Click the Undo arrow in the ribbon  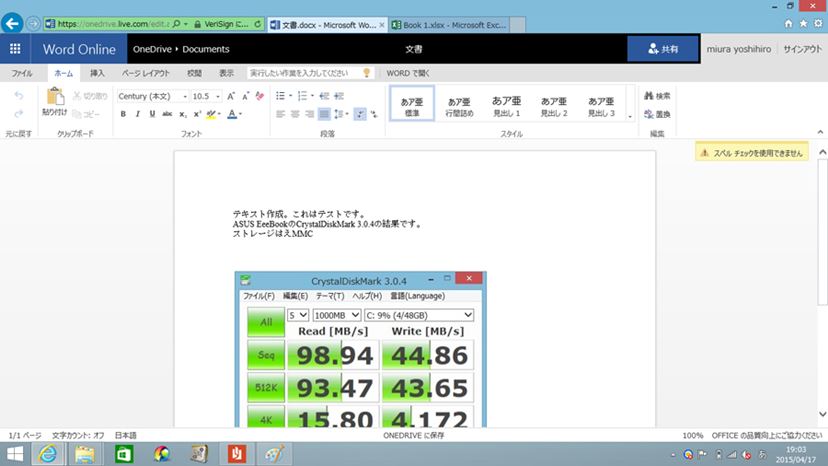19,96
